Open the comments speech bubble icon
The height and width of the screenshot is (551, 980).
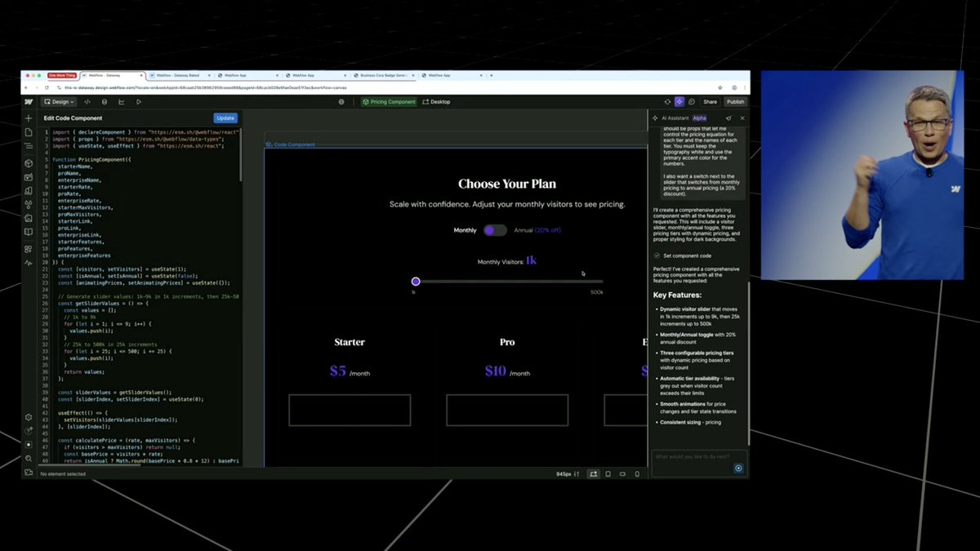692,102
